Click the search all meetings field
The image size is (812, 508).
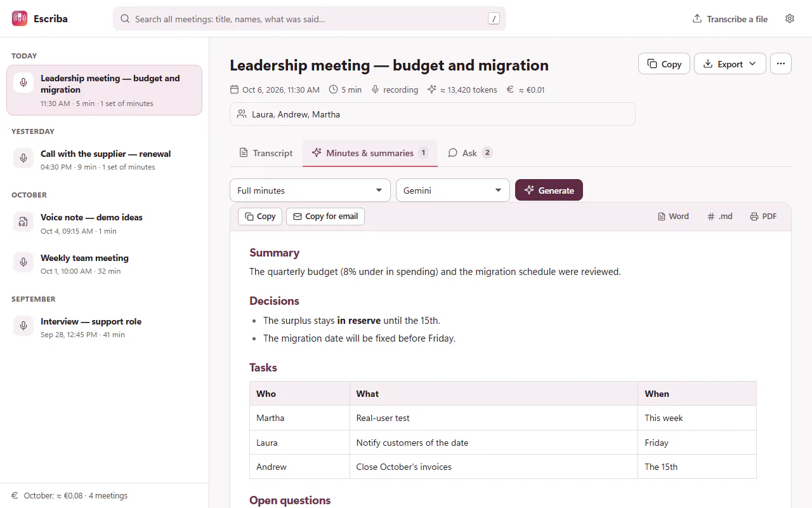pos(310,18)
